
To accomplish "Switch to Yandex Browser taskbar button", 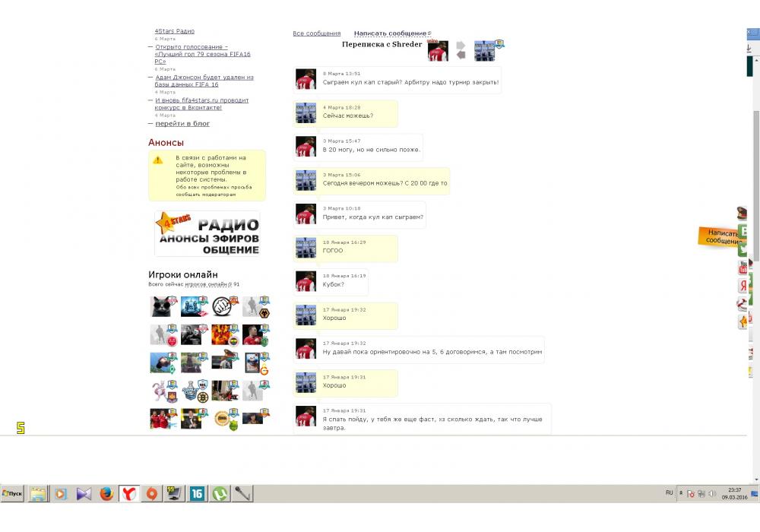I will coord(129,494).
